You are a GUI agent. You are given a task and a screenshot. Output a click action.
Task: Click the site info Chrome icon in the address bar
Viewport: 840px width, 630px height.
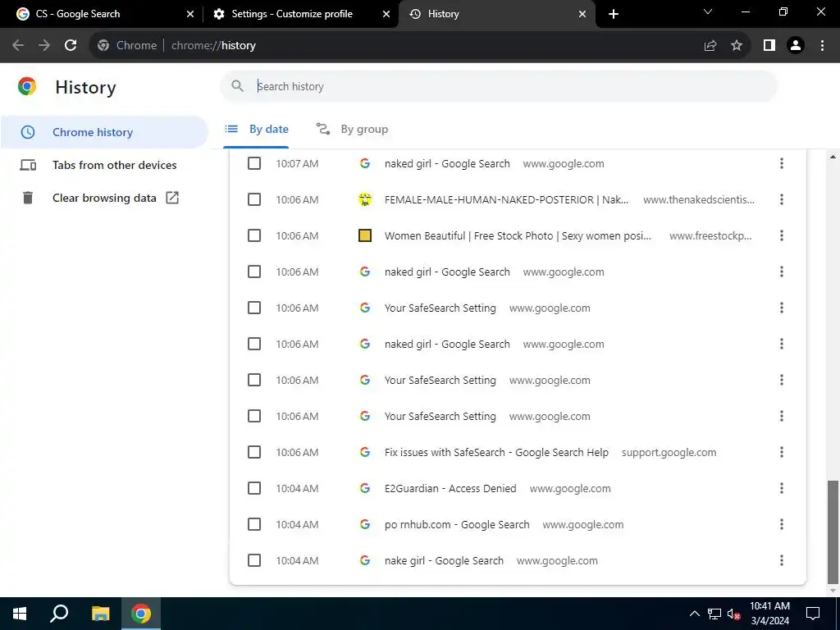coord(103,46)
